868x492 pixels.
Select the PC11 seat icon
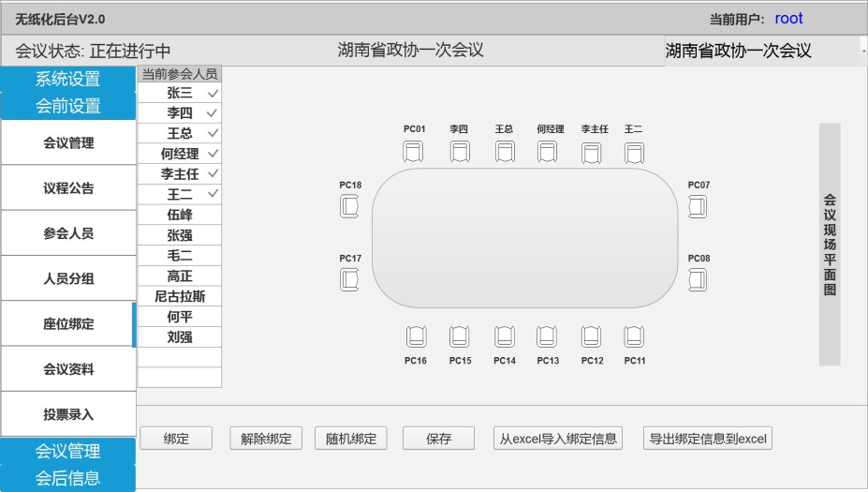[x=634, y=336]
